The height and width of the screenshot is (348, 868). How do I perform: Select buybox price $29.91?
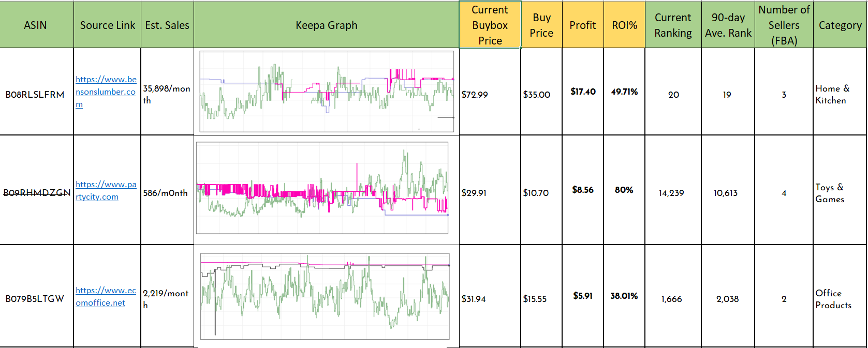(490, 190)
